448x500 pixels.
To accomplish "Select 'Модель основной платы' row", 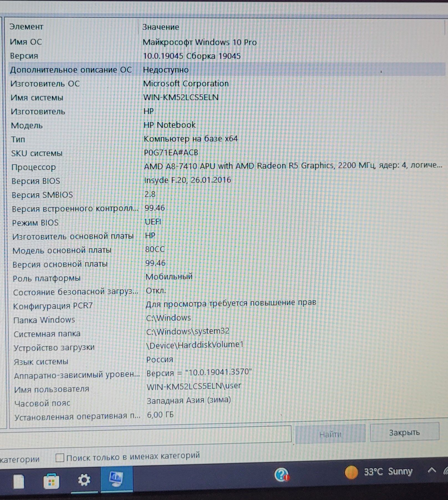I will pyautogui.click(x=227, y=250).
